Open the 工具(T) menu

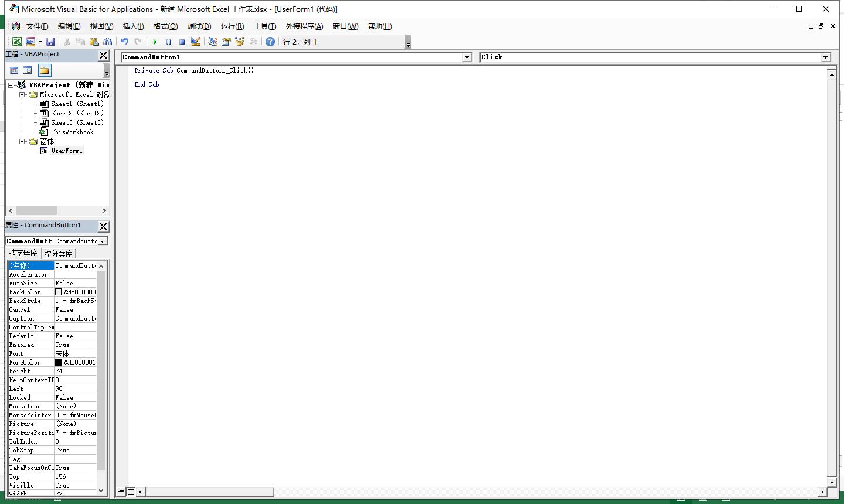265,26
